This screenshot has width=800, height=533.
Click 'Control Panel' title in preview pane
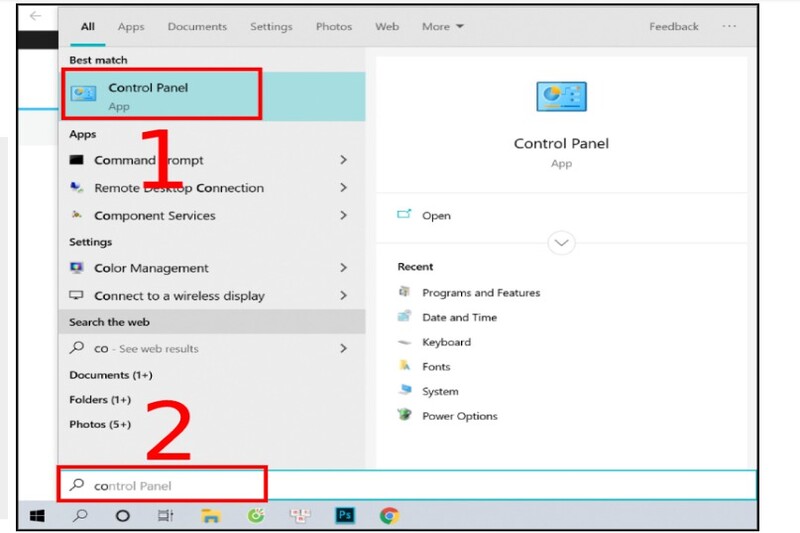click(x=561, y=143)
